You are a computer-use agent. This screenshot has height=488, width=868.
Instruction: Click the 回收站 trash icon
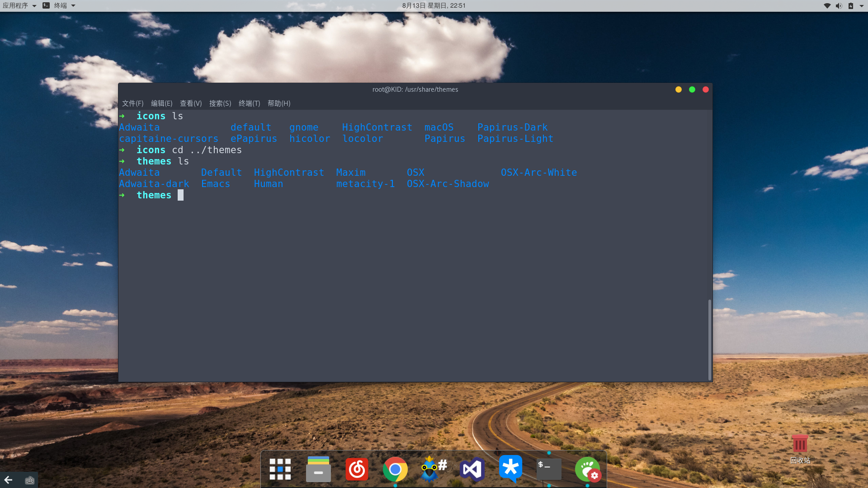click(x=799, y=447)
